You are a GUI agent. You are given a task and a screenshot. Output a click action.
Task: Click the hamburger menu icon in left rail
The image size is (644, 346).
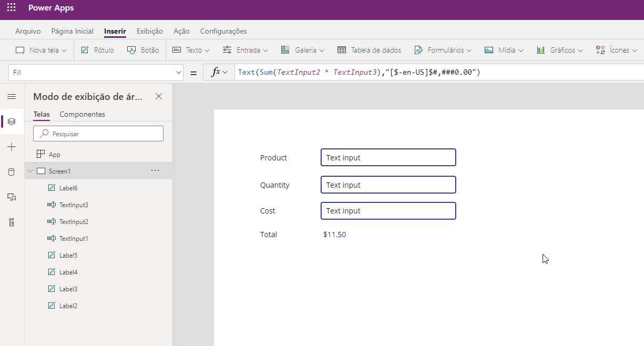tap(12, 96)
